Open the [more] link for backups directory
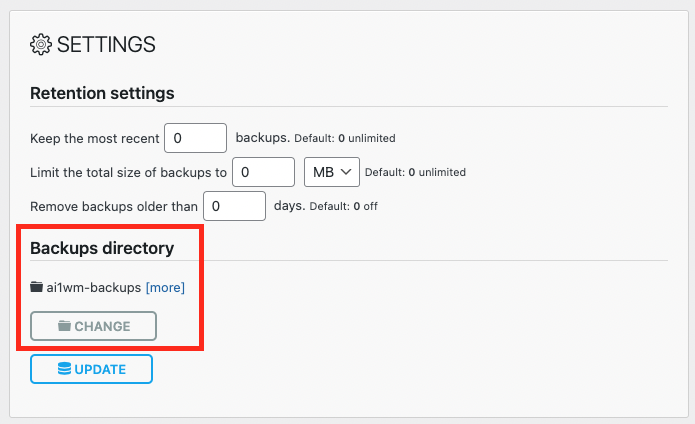 [x=165, y=287]
